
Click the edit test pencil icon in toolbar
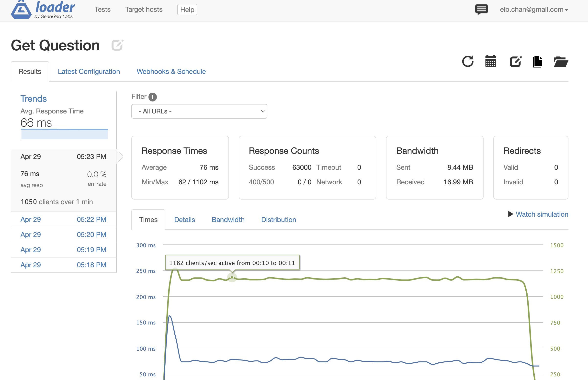515,61
